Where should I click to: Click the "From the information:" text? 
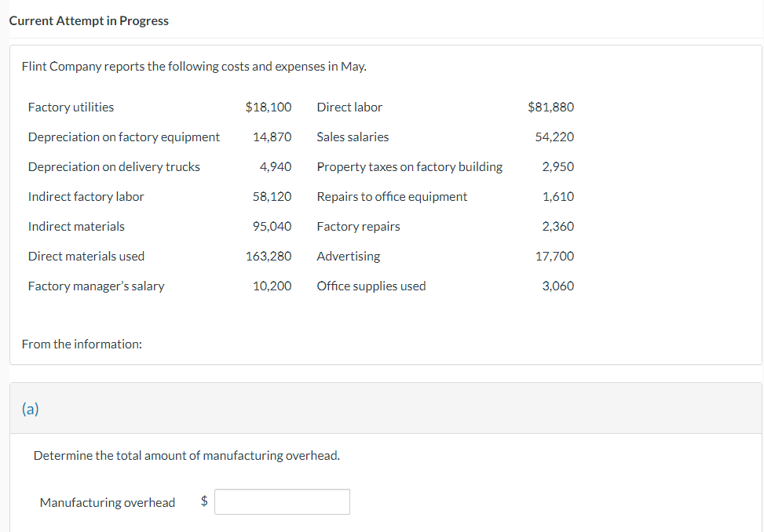82,344
